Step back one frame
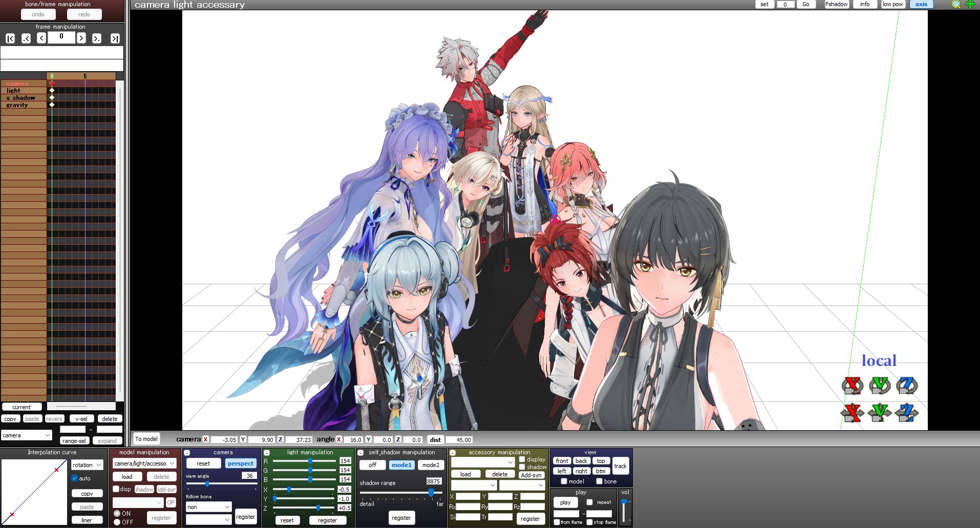The width and height of the screenshot is (980, 528). pyautogui.click(x=41, y=38)
